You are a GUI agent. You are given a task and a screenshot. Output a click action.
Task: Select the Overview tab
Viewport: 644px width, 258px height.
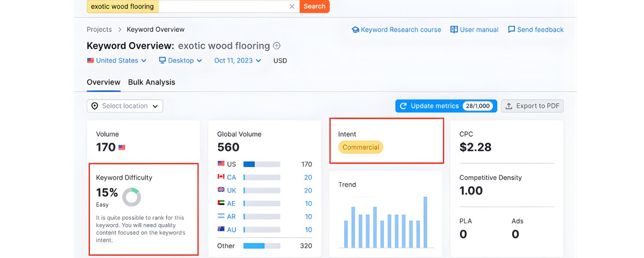[103, 82]
